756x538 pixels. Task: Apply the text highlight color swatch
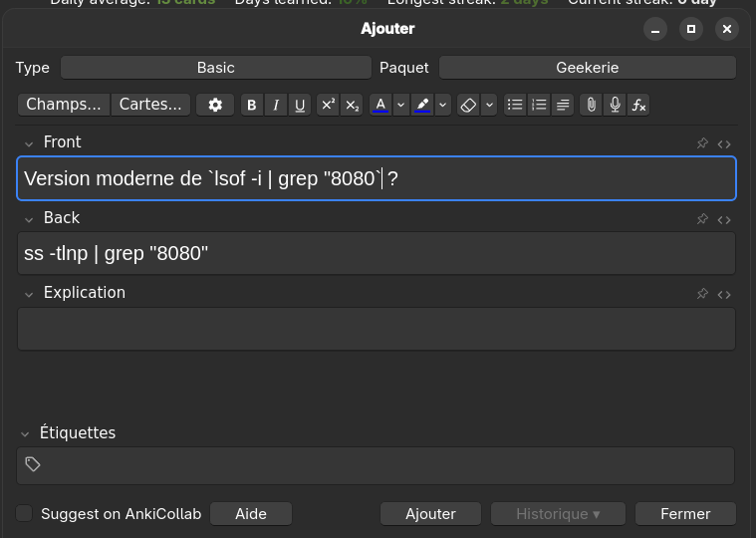(422, 105)
